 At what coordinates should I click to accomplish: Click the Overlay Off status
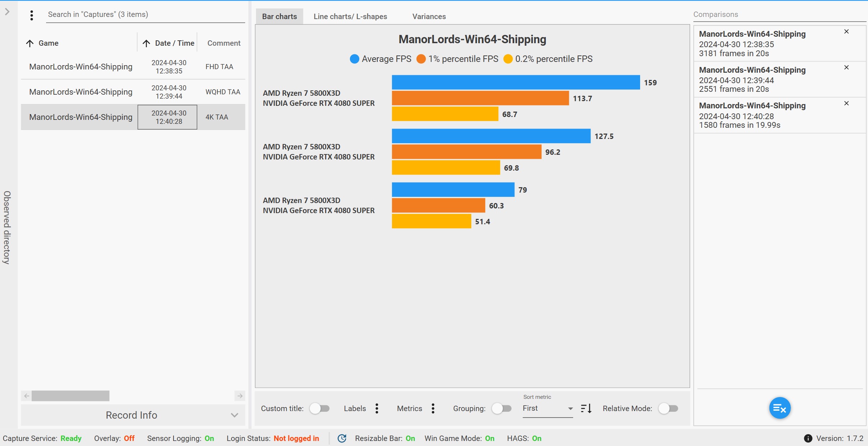[x=114, y=438]
